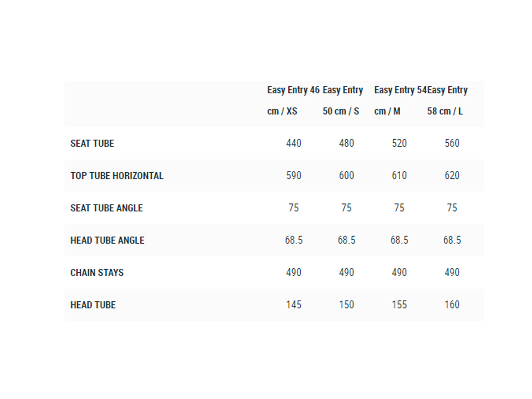The height and width of the screenshot is (399, 532).
Task: Select the HEAD TUBE ANGLE row label
Action: click(x=107, y=240)
